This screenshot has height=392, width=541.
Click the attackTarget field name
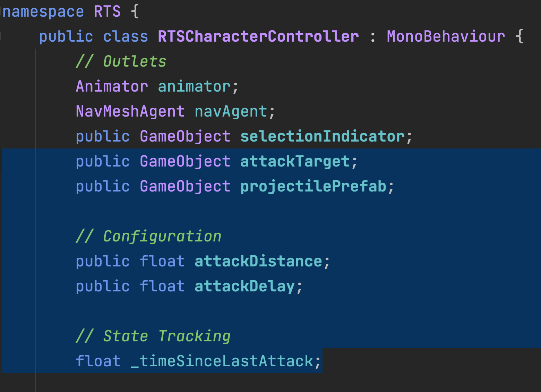pyautogui.click(x=295, y=162)
